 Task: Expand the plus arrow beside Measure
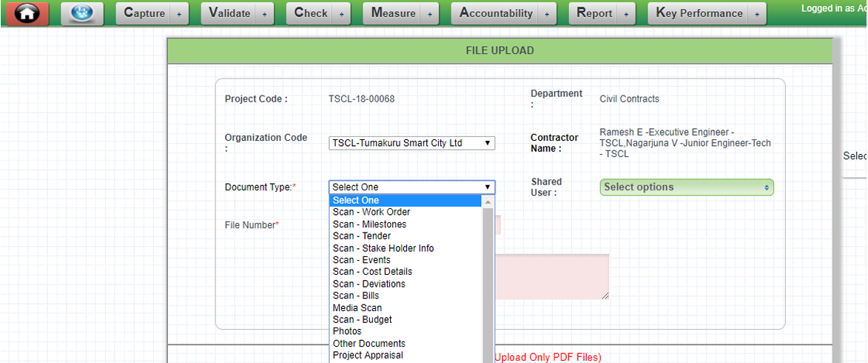(x=430, y=14)
